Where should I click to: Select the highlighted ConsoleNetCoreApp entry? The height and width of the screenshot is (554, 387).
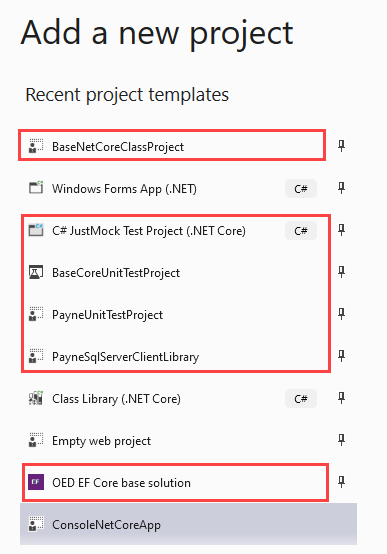(188, 524)
